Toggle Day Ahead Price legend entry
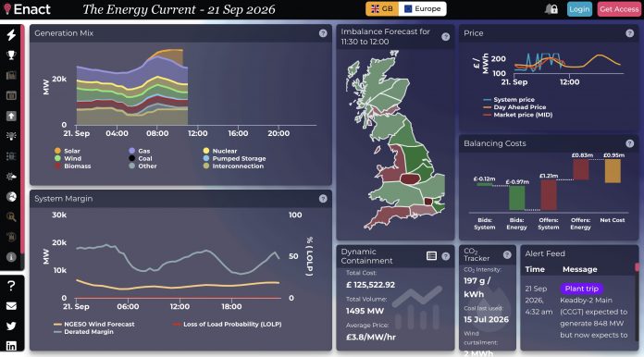 [x=514, y=107]
